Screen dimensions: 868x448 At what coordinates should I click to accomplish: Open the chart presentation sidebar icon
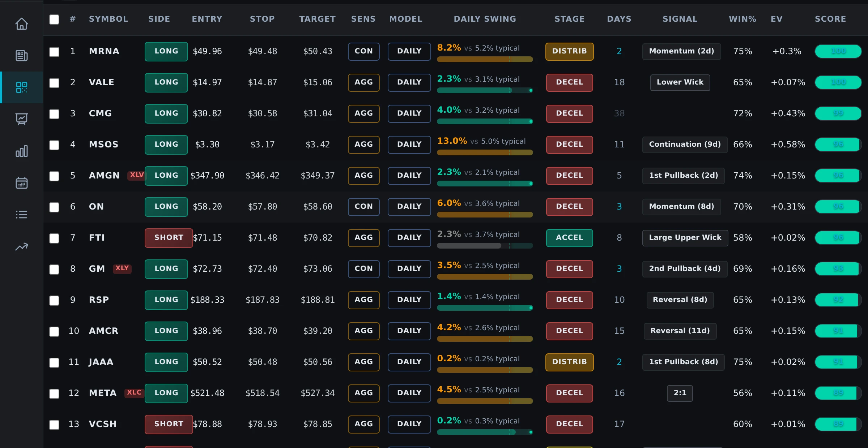coord(22,119)
